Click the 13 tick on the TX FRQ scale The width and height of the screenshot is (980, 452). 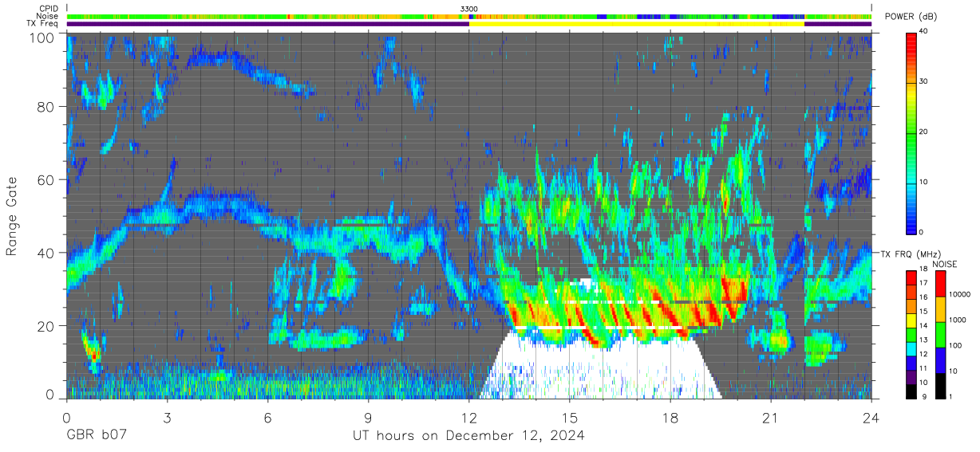pos(923,340)
